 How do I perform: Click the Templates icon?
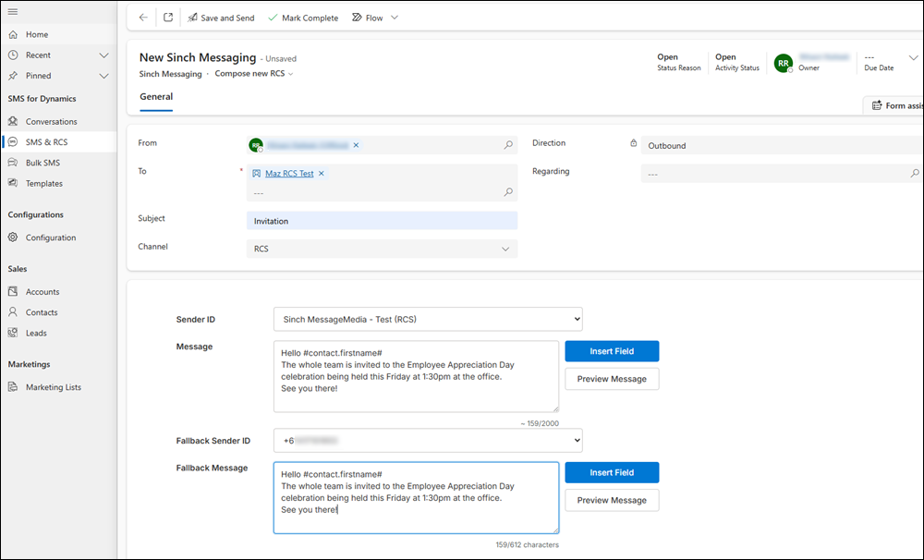tap(13, 183)
